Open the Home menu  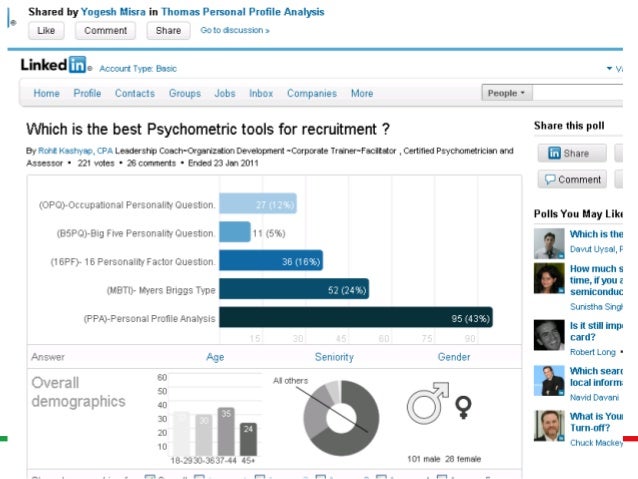(46, 93)
